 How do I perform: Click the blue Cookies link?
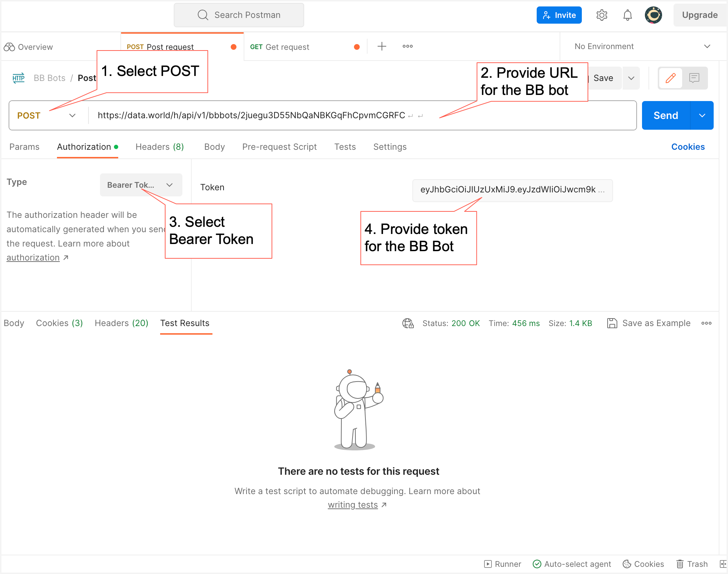point(688,147)
